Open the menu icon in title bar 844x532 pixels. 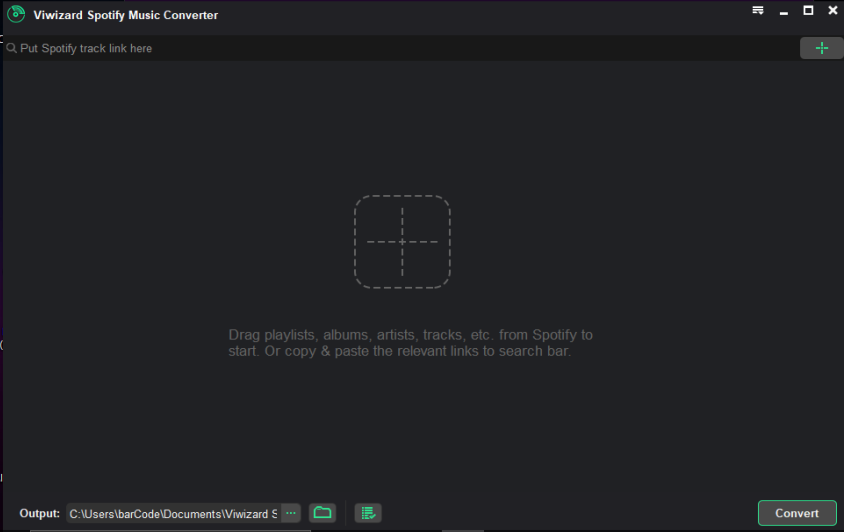pos(758,10)
